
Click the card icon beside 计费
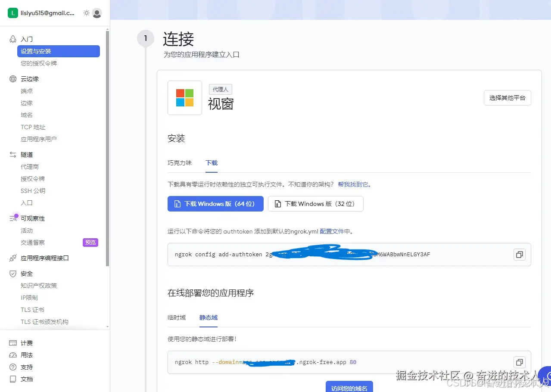click(13, 343)
